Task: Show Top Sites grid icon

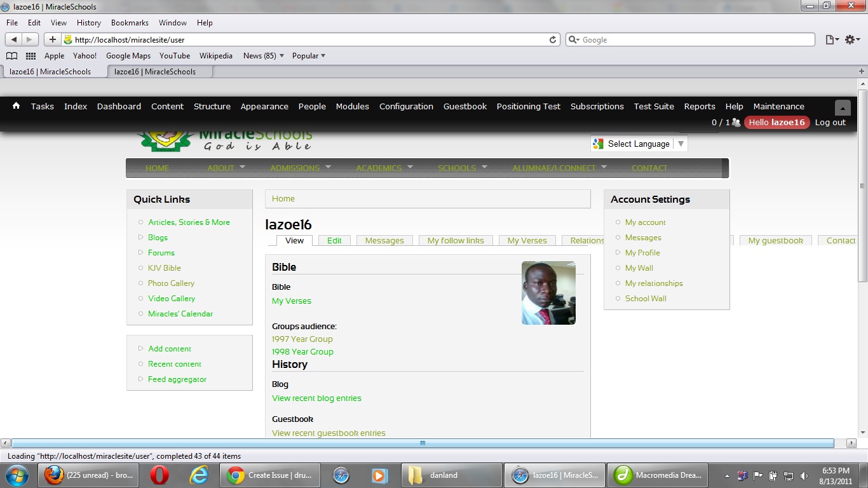Action: click(x=31, y=56)
